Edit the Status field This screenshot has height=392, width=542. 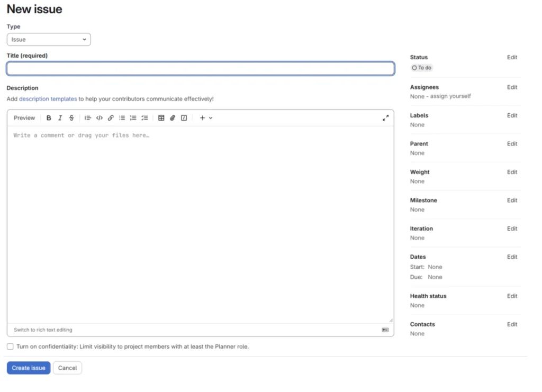click(x=512, y=57)
